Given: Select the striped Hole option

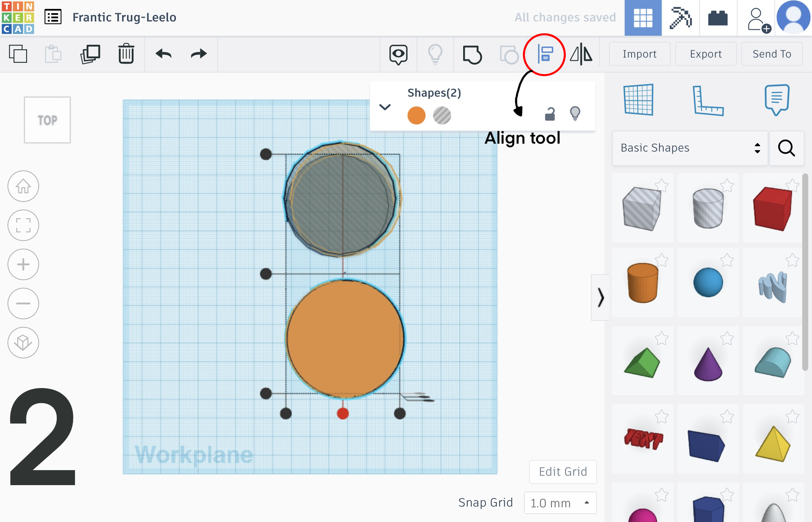Looking at the screenshot, I should (442, 115).
